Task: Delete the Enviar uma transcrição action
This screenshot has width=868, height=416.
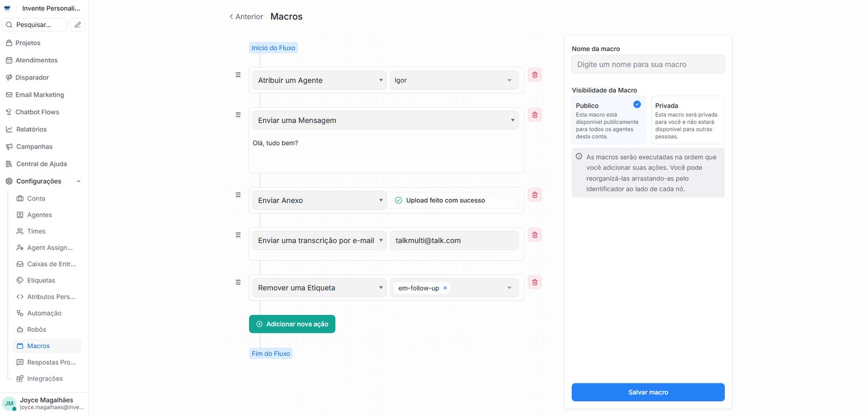Action: [535, 235]
